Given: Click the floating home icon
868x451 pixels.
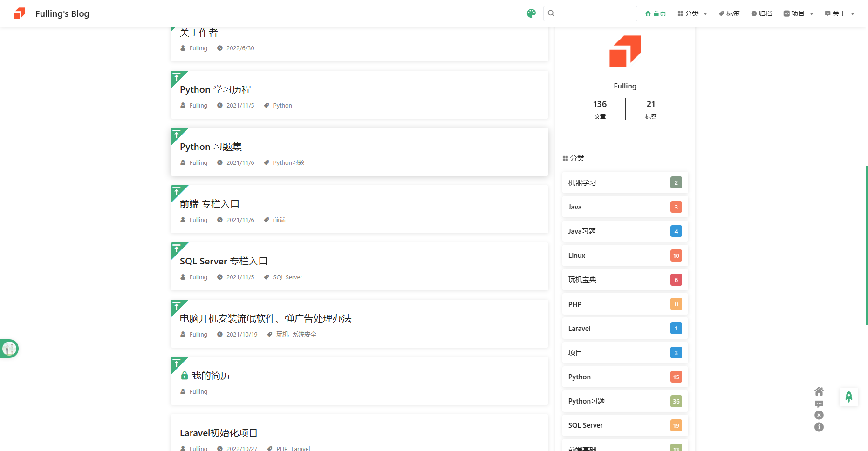Looking at the screenshot, I should point(819,391).
